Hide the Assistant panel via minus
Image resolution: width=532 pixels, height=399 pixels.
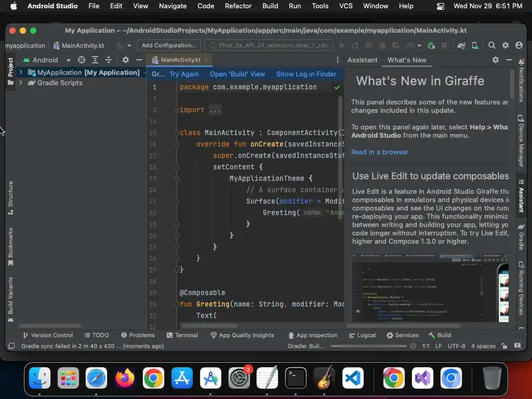point(509,60)
